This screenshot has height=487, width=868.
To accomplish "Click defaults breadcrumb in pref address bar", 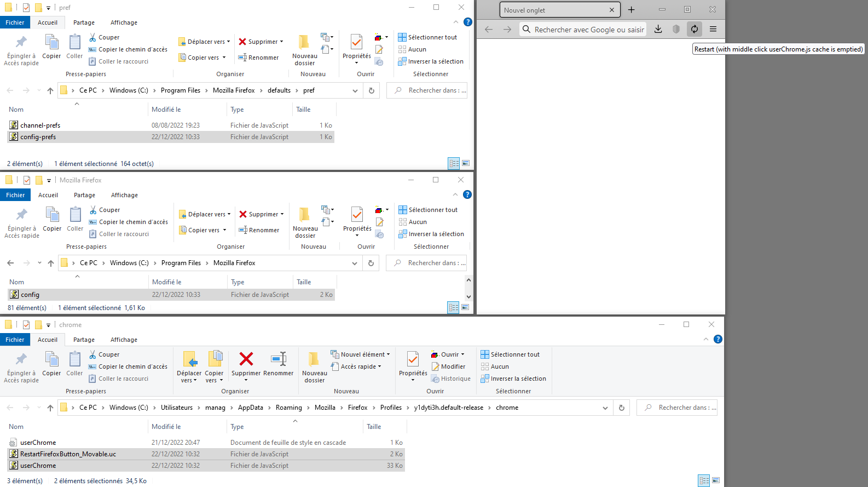I will (279, 90).
